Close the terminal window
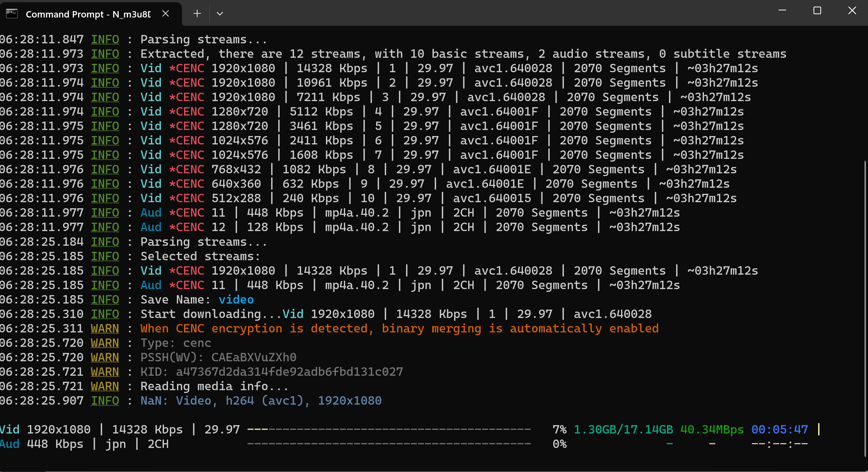 coord(852,11)
